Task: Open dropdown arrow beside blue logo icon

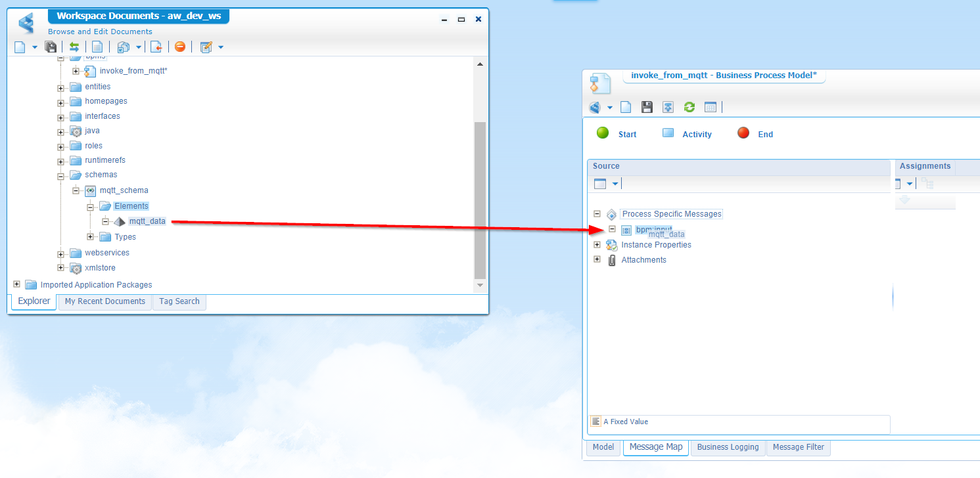Action: point(610,108)
